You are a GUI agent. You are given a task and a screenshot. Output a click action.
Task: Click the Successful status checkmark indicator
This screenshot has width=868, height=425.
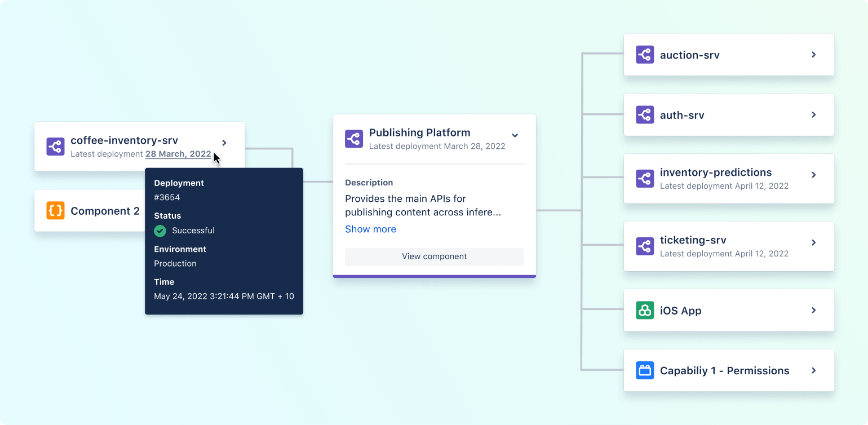pos(160,231)
